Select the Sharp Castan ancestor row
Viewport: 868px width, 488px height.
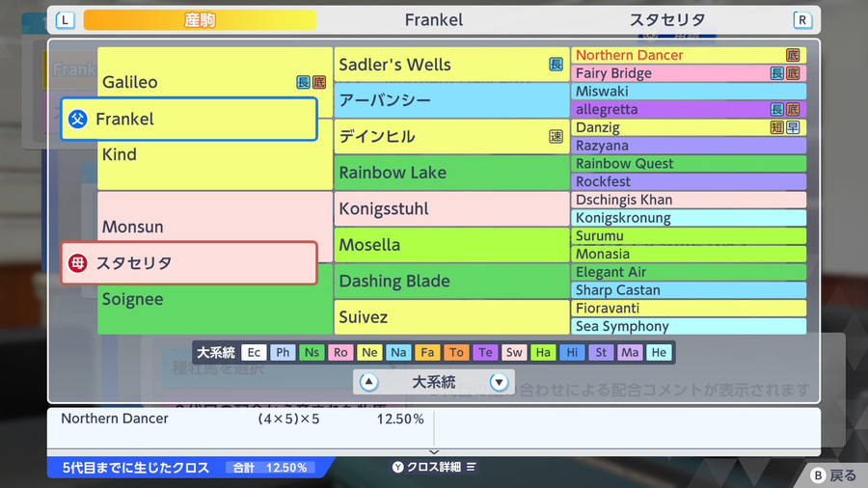(x=689, y=290)
